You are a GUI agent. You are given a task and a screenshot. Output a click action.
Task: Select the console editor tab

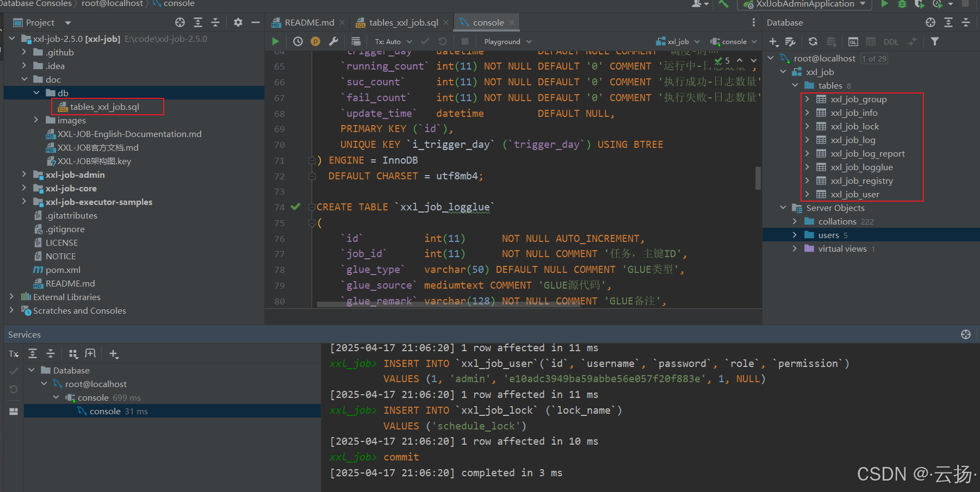point(488,22)
